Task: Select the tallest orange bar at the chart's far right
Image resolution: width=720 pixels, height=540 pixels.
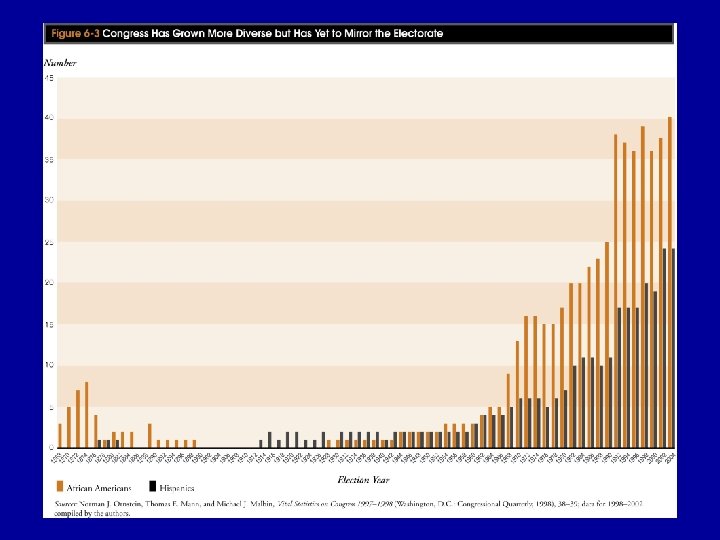Action: click(670, 282)
